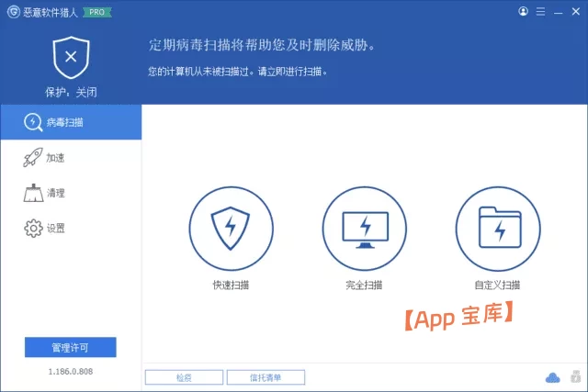Open the user account icon

tap(523, 11)
